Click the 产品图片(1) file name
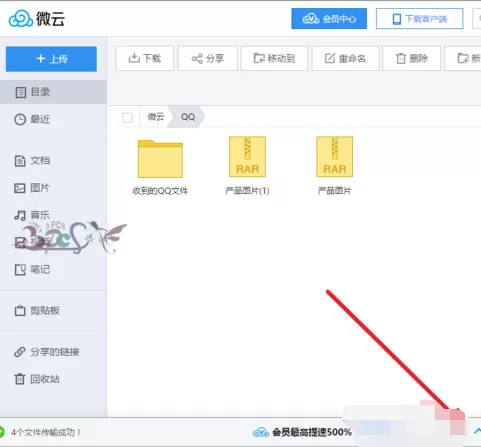 [x=247, y=191]
